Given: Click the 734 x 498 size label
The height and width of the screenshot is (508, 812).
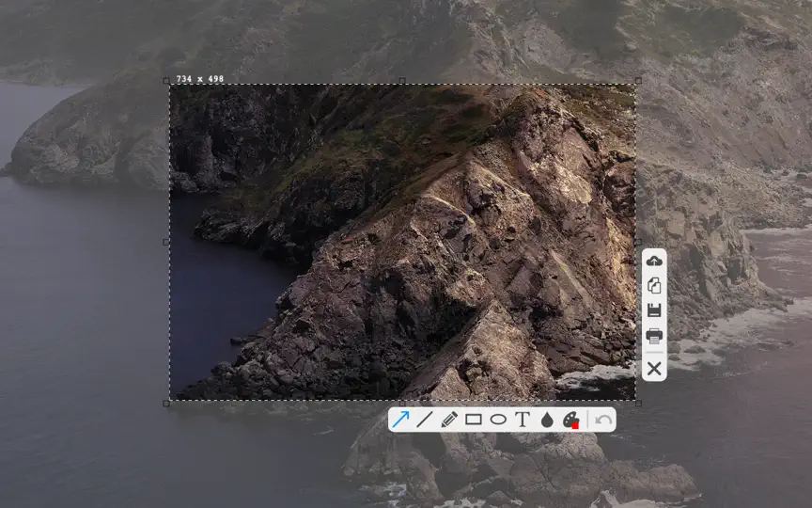Looking at the screenshot, I should [200, 79].
